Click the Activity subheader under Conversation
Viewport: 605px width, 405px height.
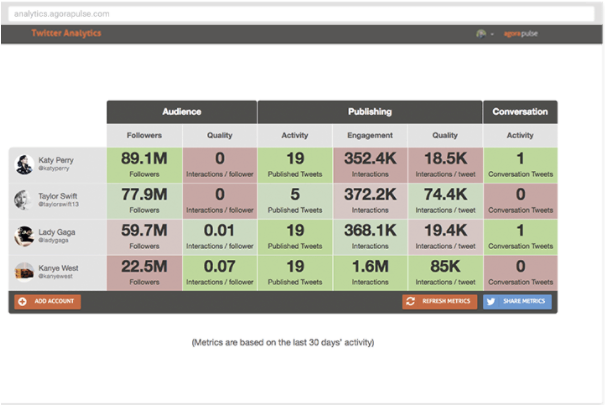(x=520, y=135)
